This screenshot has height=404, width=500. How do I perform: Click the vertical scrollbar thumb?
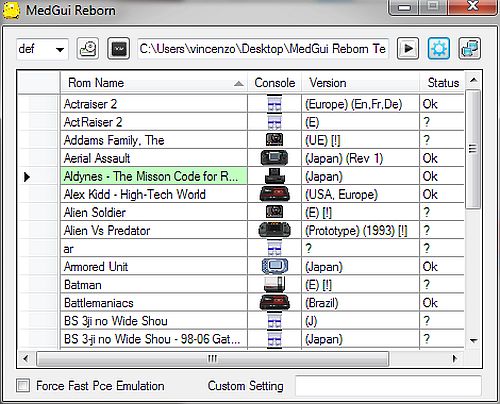(x=473, y=149)
